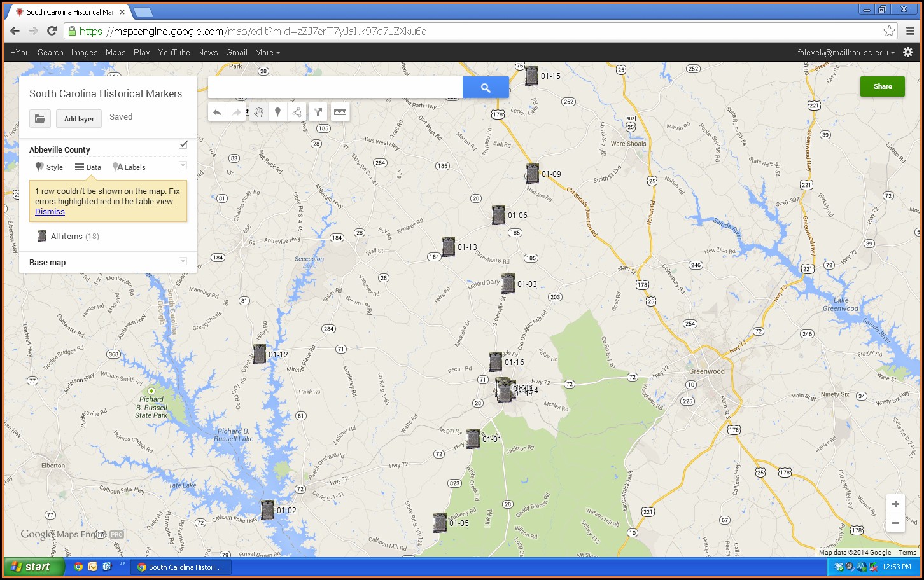Select the hand pan tool

[x=258, y=113]
